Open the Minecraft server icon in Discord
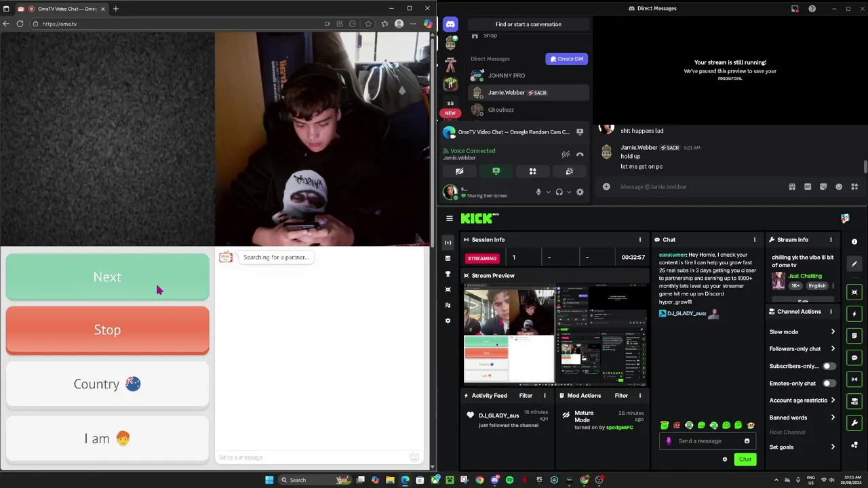Viewport: 868px width, 488px height. pos(450,84)
